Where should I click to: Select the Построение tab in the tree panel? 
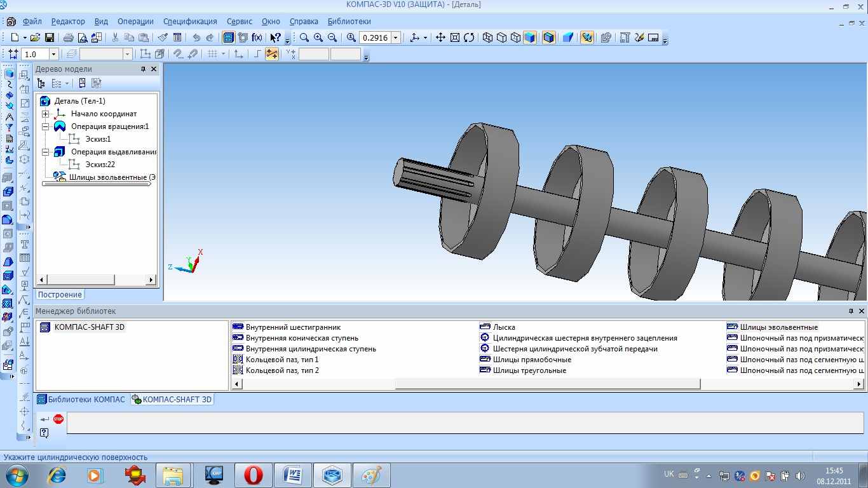(60, 294)
